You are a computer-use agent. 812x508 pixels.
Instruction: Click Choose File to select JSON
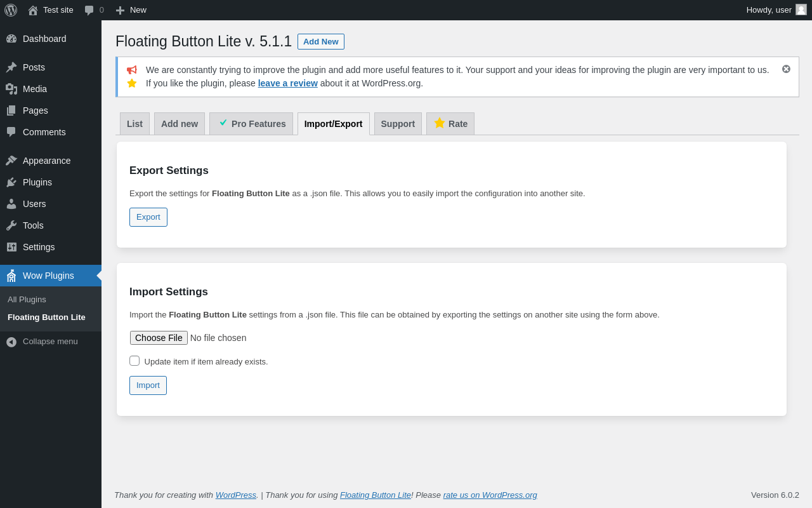(159, 338)
